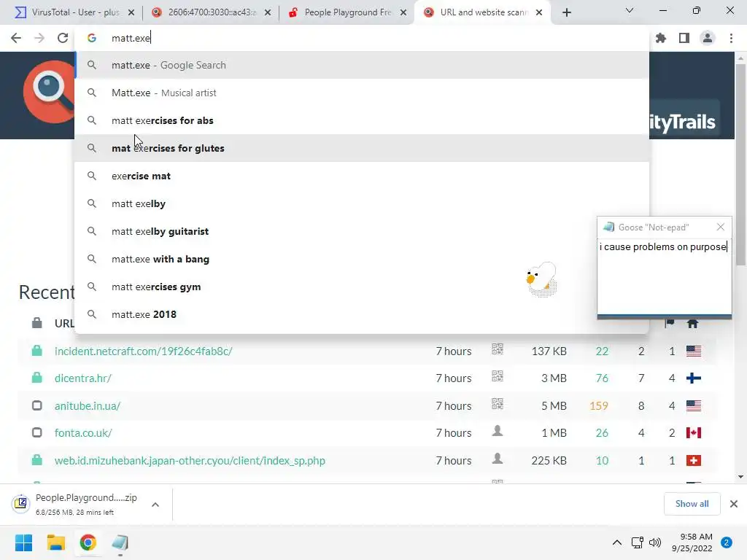Screen dimensions: 747x560
Task: Open the Chrome three-dot menu
Action: click(x=731, y=38)
